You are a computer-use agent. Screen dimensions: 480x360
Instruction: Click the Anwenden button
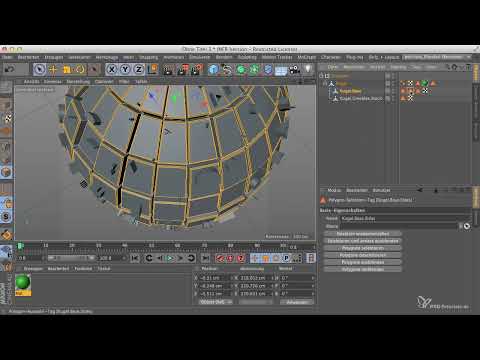pos(297,302)
